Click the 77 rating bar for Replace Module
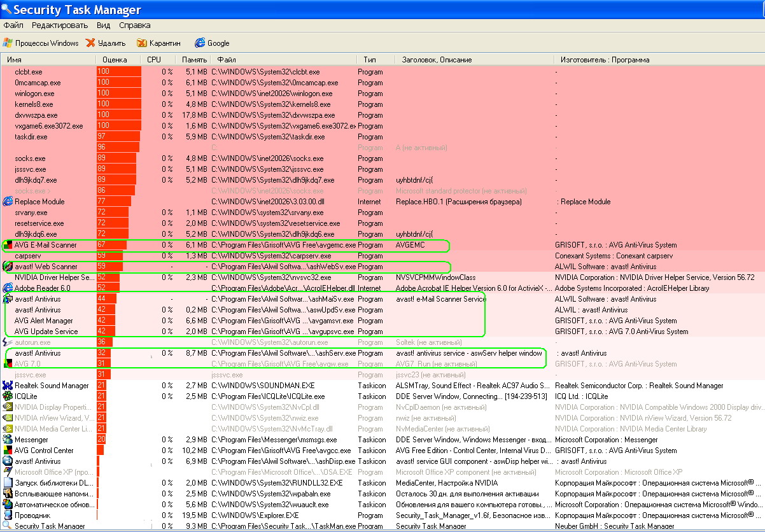 click(114, 202)
